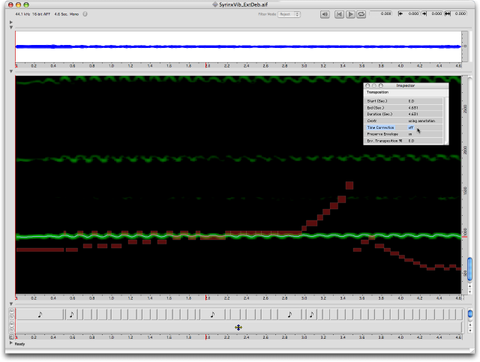Click the blue vertical zoom slider thumb
The image size is (480, 362).
[x=470, y=269]
